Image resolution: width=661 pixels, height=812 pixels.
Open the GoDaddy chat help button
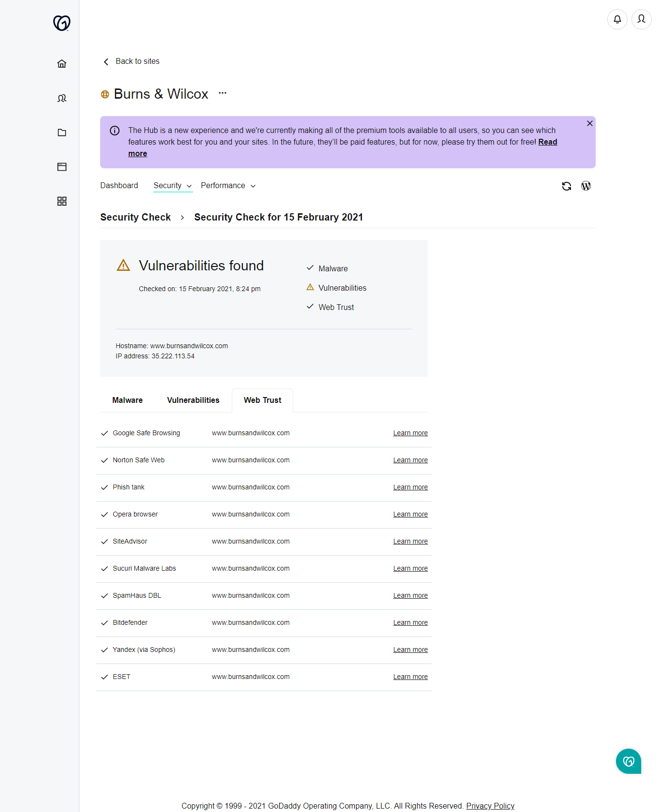pyautogui.click(x=629, y=761)
